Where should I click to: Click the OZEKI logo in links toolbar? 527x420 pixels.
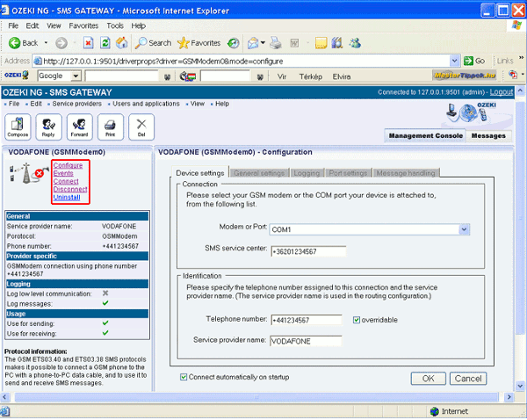(x=16, y=76)
